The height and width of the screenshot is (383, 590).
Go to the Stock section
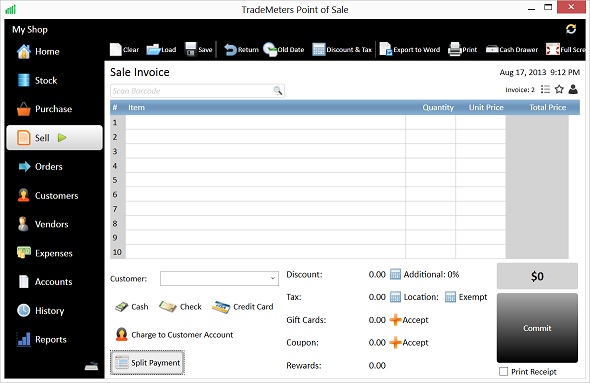[37, 80]
